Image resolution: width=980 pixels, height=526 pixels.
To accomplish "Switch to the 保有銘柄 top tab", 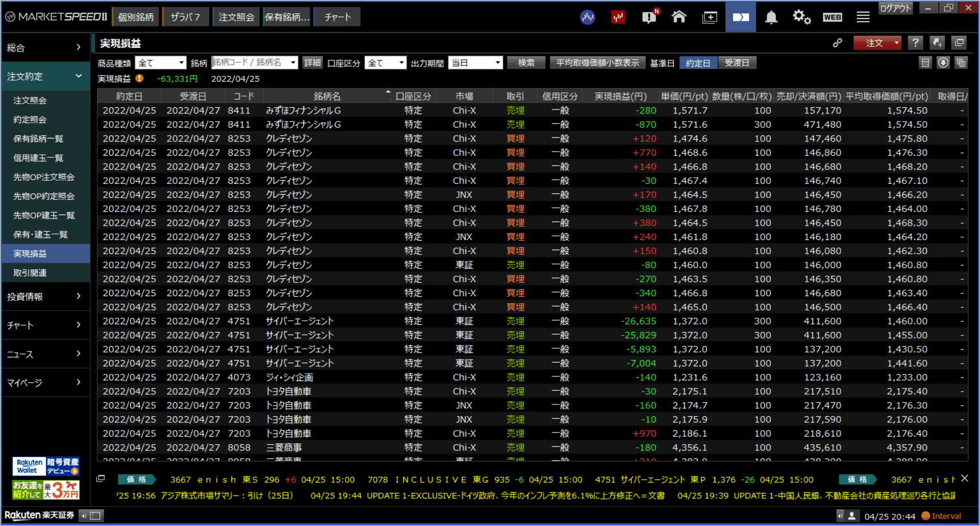I will 287,17.
